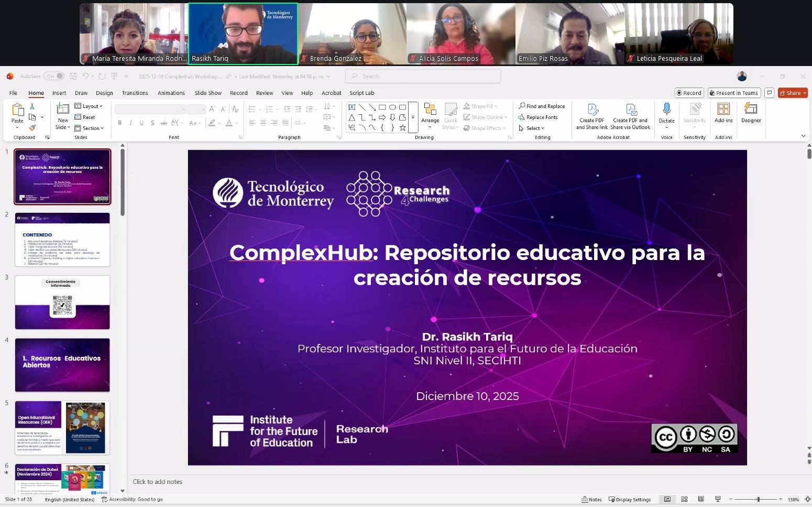Viewport: 812px width, 507px height.
Task: Click the Paste clipboard icon
Action: point(18,110)
